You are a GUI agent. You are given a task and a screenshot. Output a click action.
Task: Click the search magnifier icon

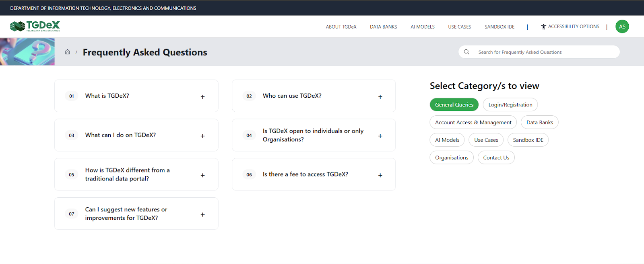(466, 52)
